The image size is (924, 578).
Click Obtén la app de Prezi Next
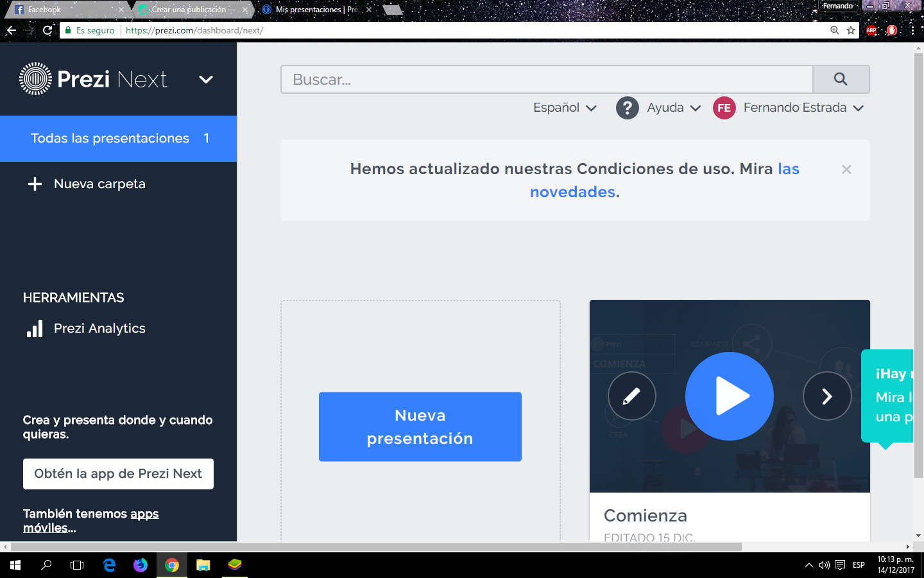tap(118, 474)
